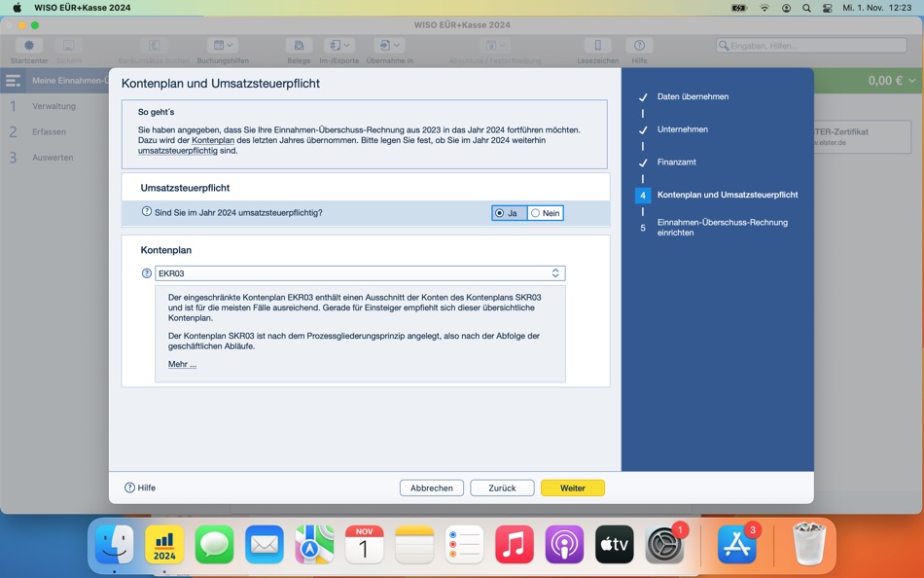
Task: Select the Erfassen section in the sidebar
Action: coord(48,133)
